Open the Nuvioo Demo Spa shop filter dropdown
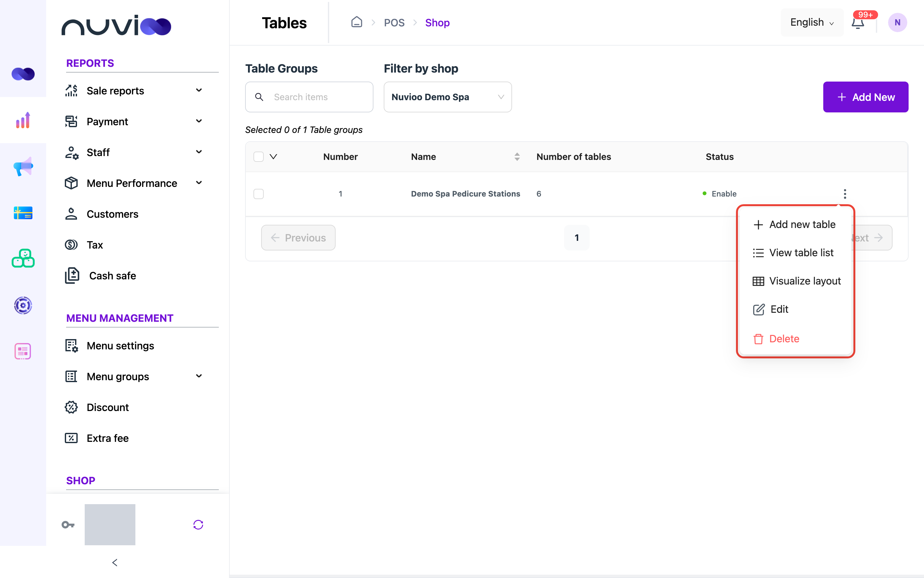924x578 pixels. click(x=448, y=97)
